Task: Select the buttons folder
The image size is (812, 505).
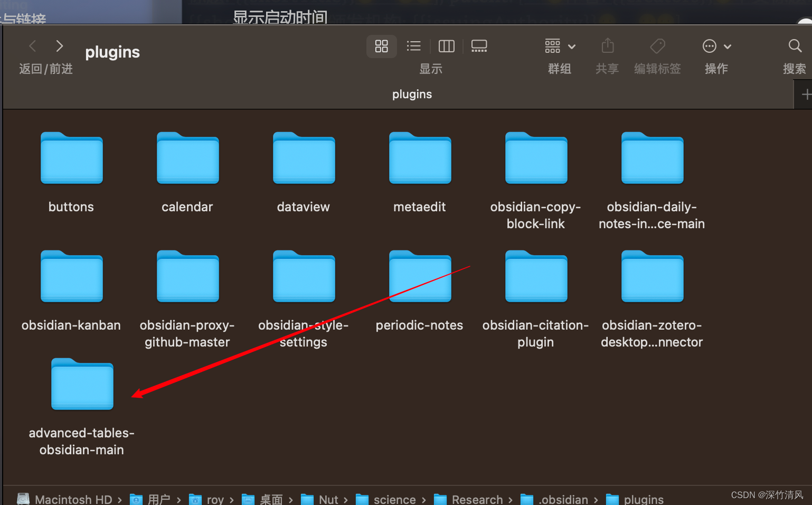Action: point(72,158)
